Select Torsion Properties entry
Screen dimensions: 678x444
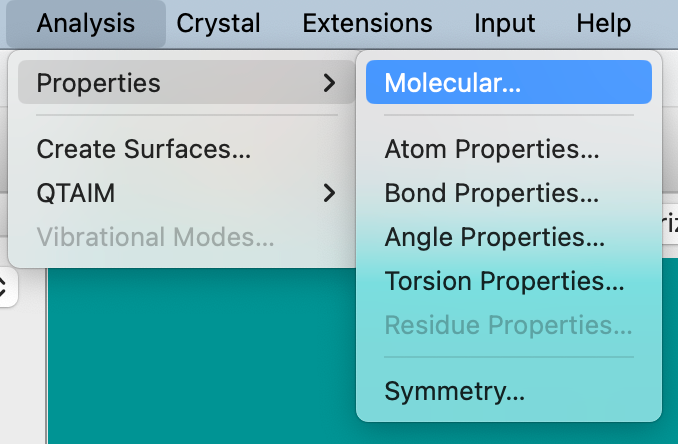coord(504,281)
